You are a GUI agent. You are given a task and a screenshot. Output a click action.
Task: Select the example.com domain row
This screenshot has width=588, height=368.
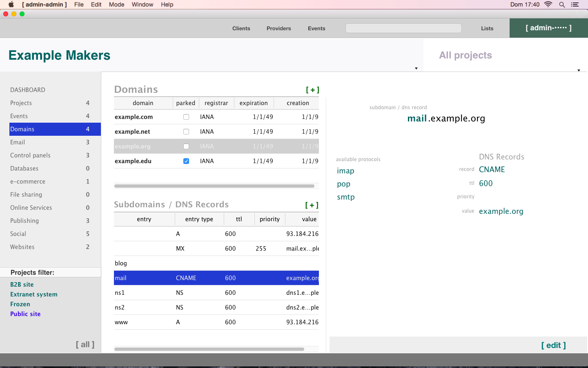[x=216, y=117]
